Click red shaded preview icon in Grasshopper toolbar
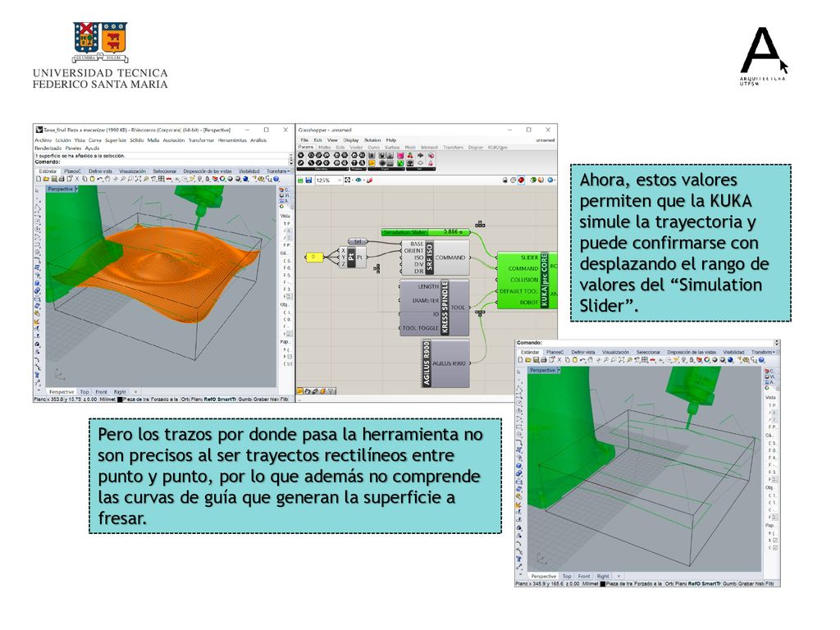Image resolution: width=840 pixels, height=630 pixels. pyautogui.click(x=521, y=180)
